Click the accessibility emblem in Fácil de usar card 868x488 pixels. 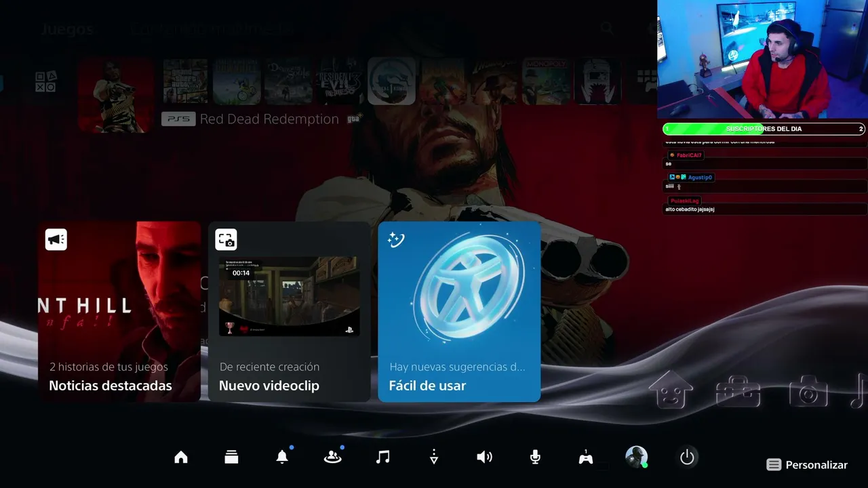pos(469,288)
